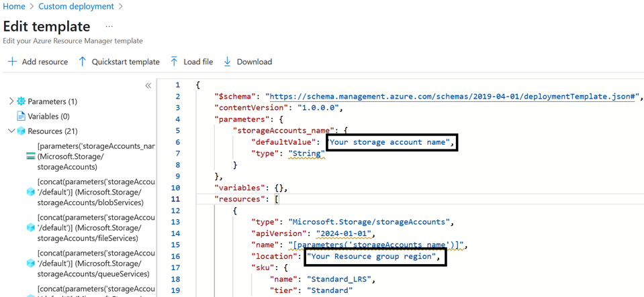Click the "apiVersion" key on line 14
This screenshot has width=644, height=297.
281,233
